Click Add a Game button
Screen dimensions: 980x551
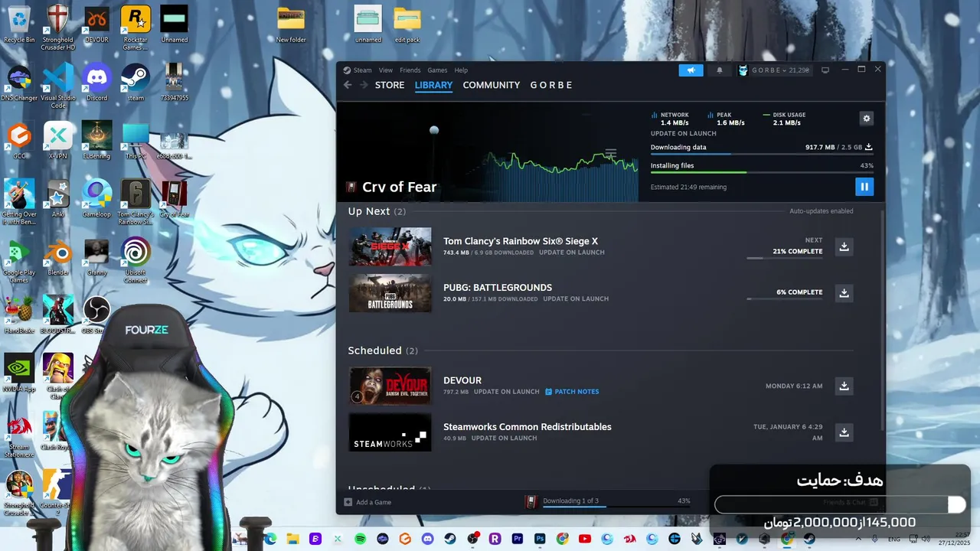click(x=368, y=502)
